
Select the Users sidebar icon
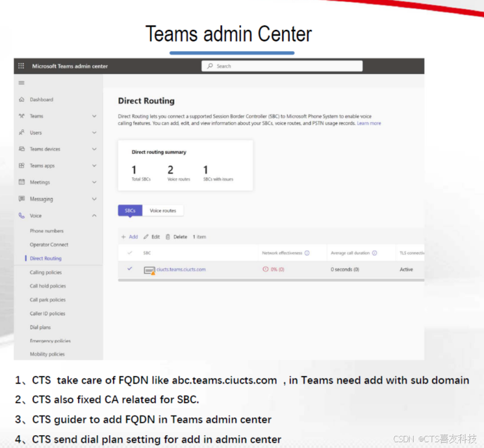click(22, 132)
